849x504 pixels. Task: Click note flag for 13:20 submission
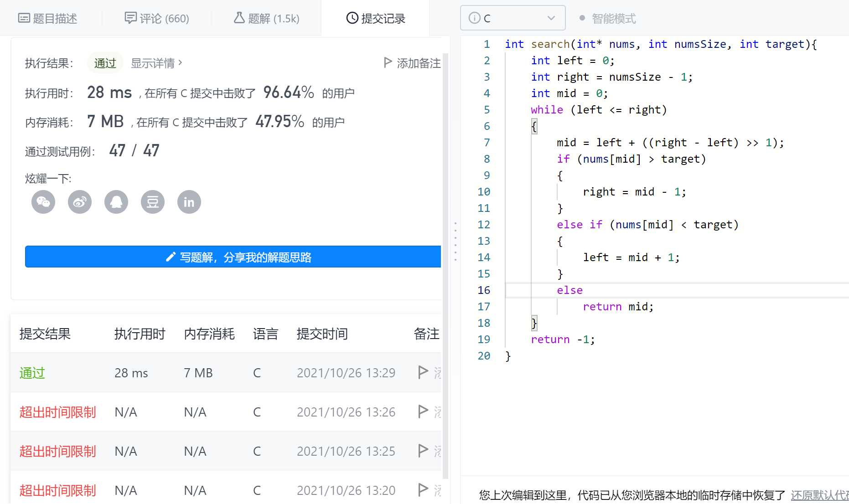coord(423,490)
